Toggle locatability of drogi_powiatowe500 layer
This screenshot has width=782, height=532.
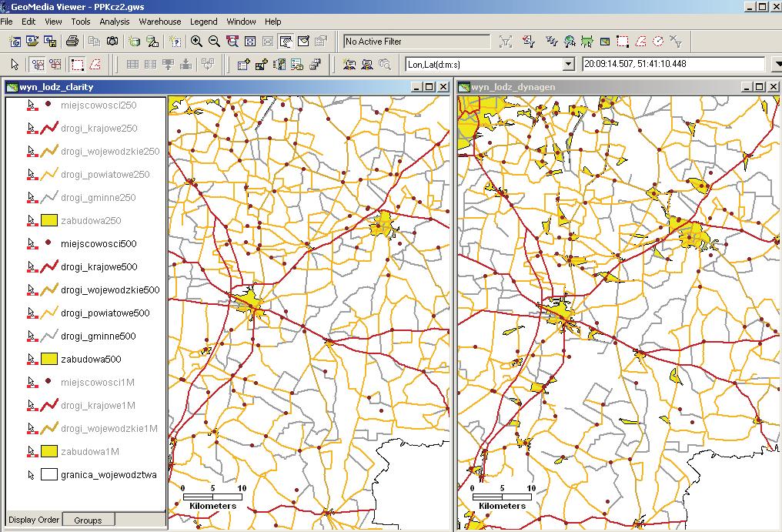coord(32,313)
